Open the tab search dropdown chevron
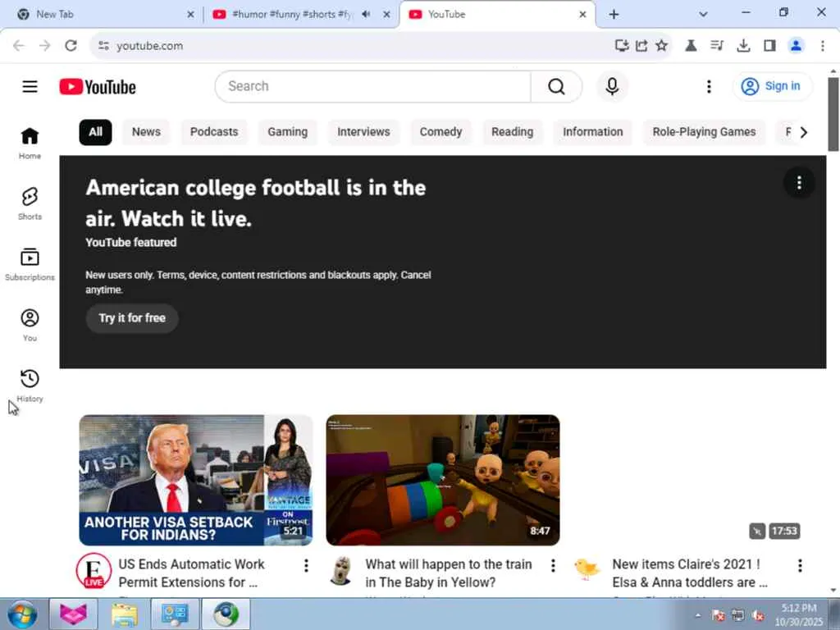The image size is (840, 630). [x=703, y=15]
